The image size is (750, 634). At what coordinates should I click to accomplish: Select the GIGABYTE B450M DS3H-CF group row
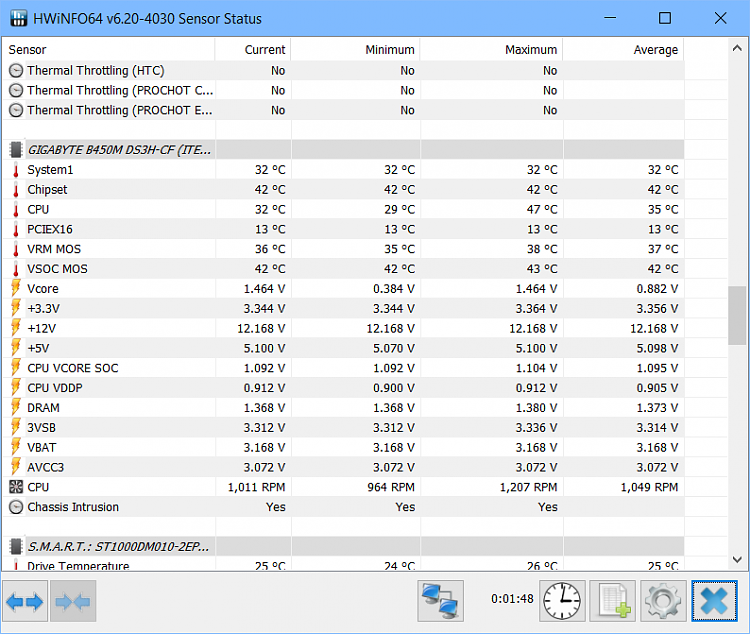coord(343,150)
